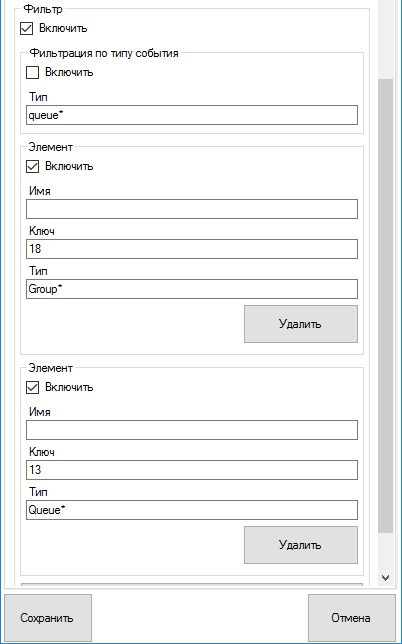Screen dimensions: 402x644
Task: Click the Ключ field with value 13
Action: 192,470
